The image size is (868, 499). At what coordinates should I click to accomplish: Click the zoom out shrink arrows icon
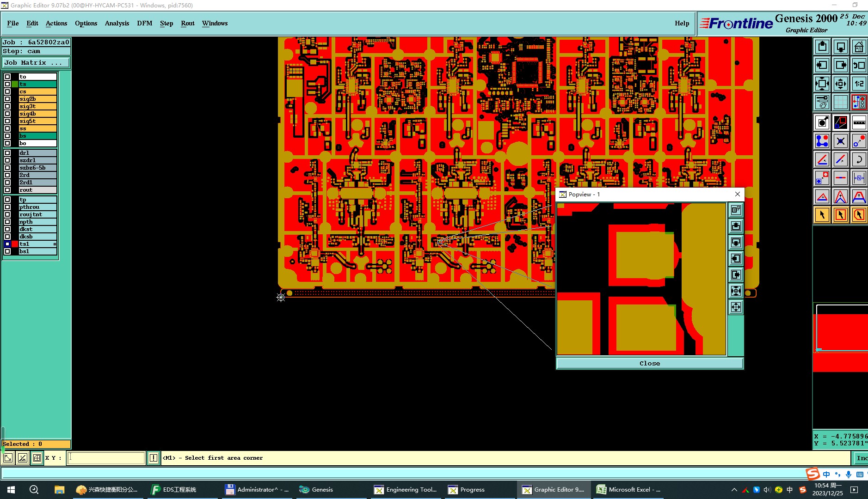point(841,84)
